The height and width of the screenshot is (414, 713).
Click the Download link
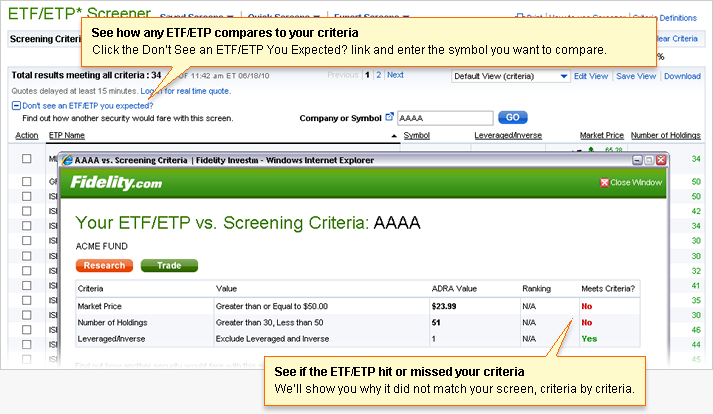[682, 76]
